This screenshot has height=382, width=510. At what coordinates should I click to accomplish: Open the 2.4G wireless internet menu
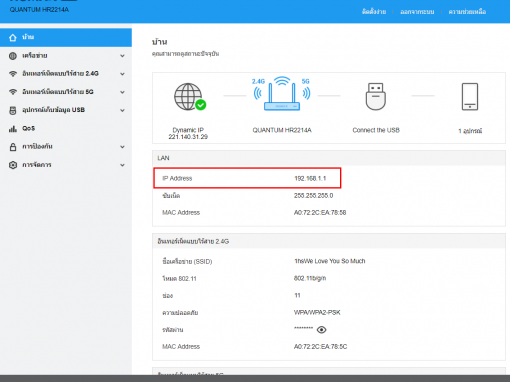pyautogui.click(x=60, y=74)
